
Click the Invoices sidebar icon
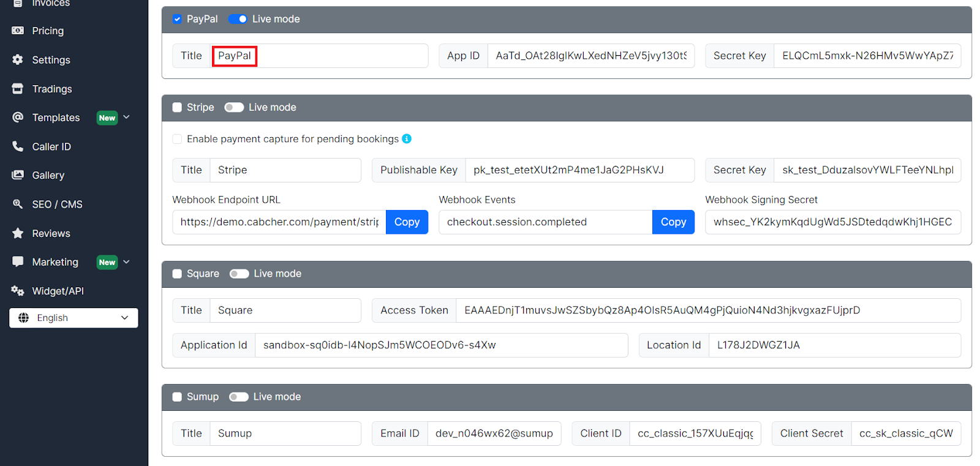click(x=18, y=2)
